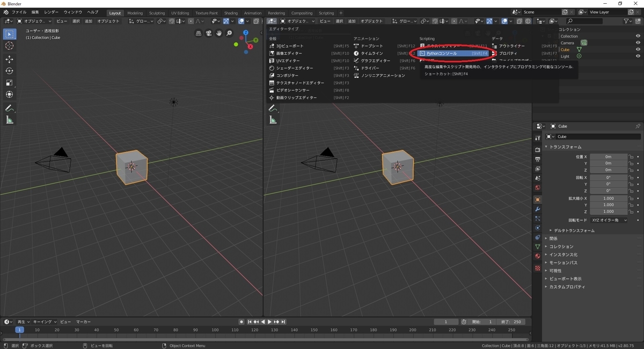Click the Scale Y value field
Screen dimensions: 644x349
(609, 205)
